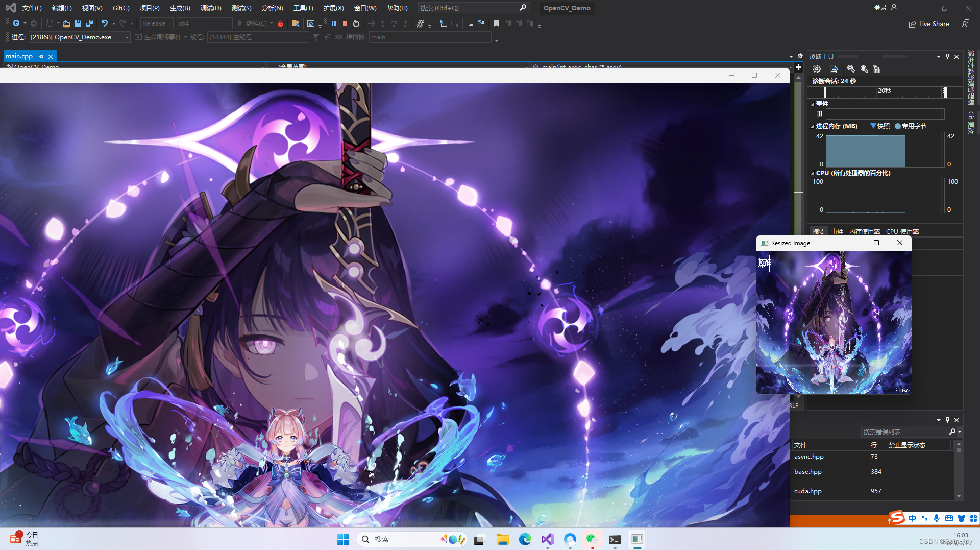The image size is (980, 550).
Task: Collapse the 进程内存 (MB) section
Action: pos(813,126)
